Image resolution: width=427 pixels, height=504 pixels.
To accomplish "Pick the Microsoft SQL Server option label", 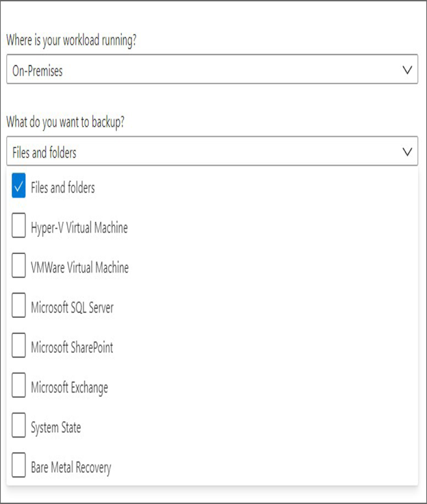I will 73,307.
